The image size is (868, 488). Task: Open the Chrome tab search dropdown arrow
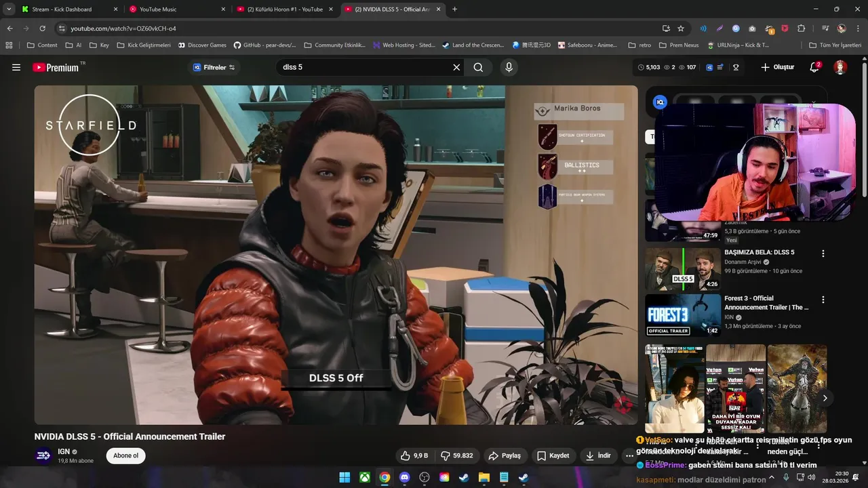click(9, 9)
